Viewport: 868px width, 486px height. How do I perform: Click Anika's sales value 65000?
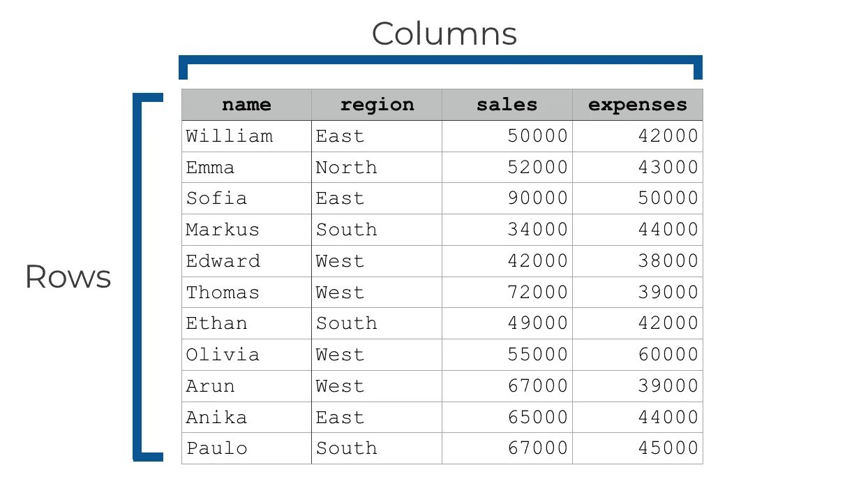537,418
